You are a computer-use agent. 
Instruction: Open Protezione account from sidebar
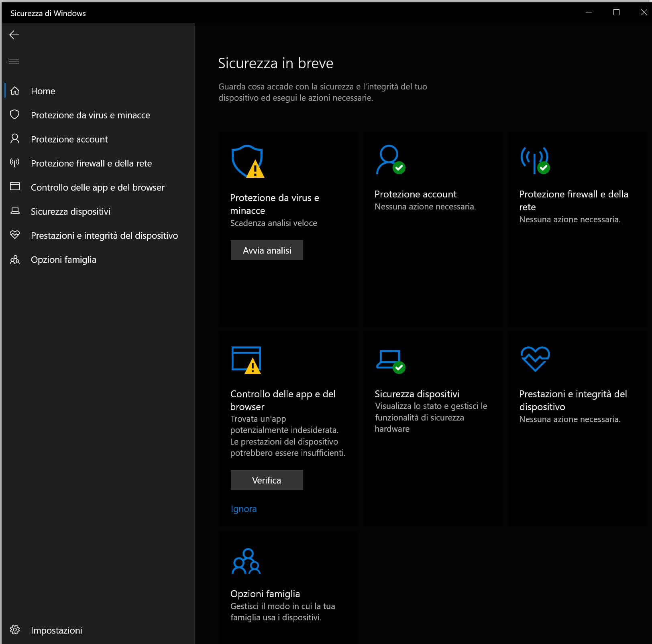click(69, 139)
